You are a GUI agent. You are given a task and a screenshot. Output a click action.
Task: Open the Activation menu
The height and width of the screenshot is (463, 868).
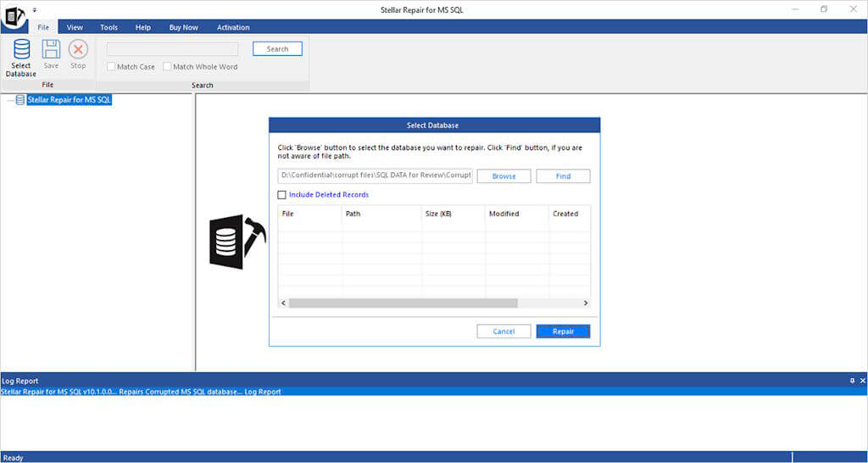[233, 27]
